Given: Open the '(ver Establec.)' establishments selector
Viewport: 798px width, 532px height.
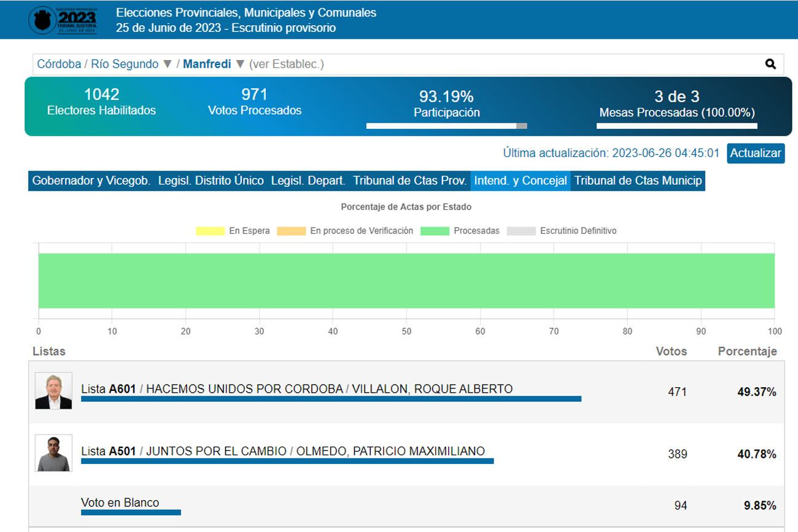Looking at the screenshot, I should [286, 64].
